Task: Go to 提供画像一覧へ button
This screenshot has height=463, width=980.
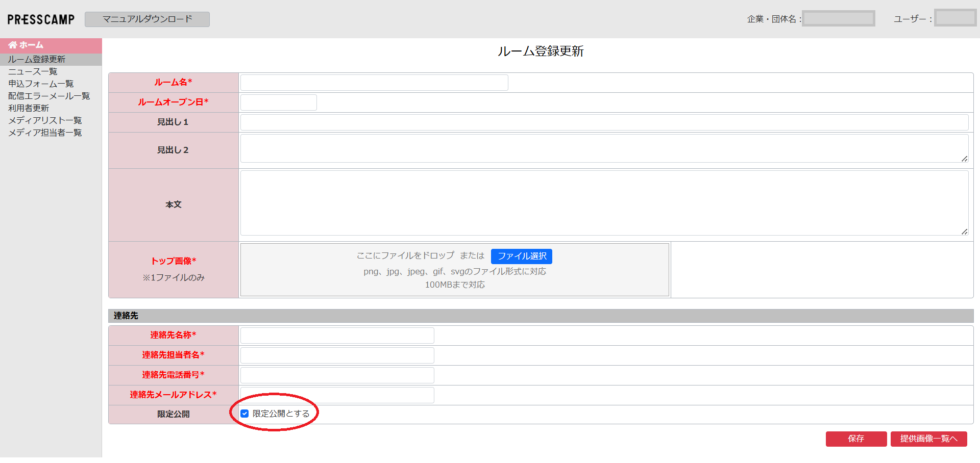Action: point(928,439)
